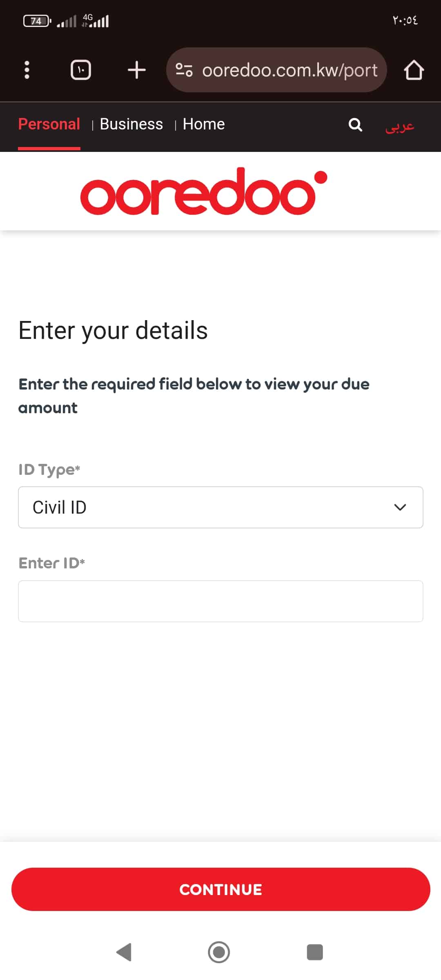Viewport: 441px width, 980px height.
Task: Open the browser three-dot menu
Action: click(27, 70)
